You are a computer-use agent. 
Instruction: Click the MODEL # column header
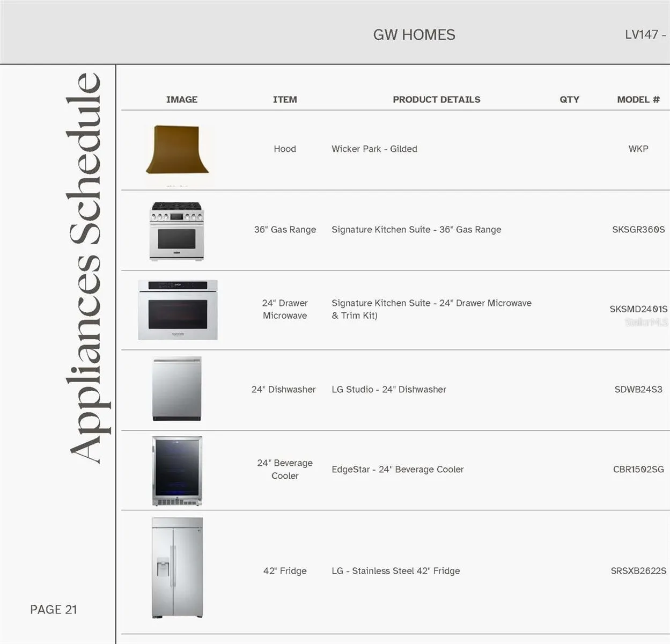[638, 99]
